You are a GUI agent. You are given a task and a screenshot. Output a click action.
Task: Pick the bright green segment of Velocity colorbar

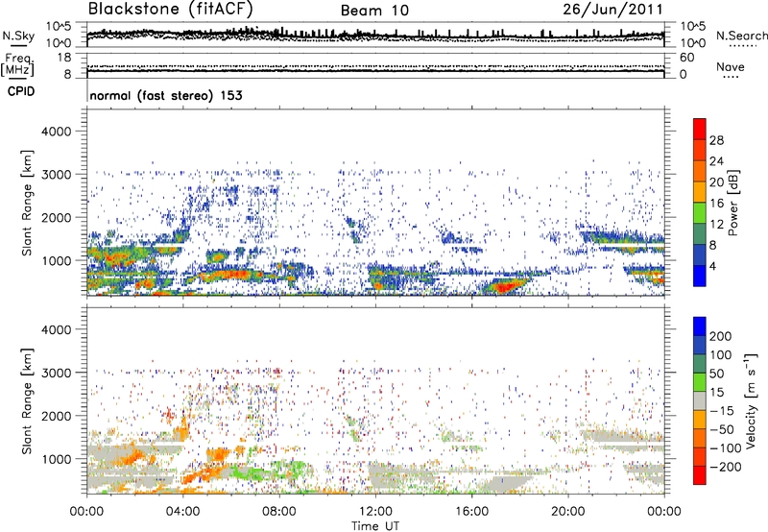700,382
